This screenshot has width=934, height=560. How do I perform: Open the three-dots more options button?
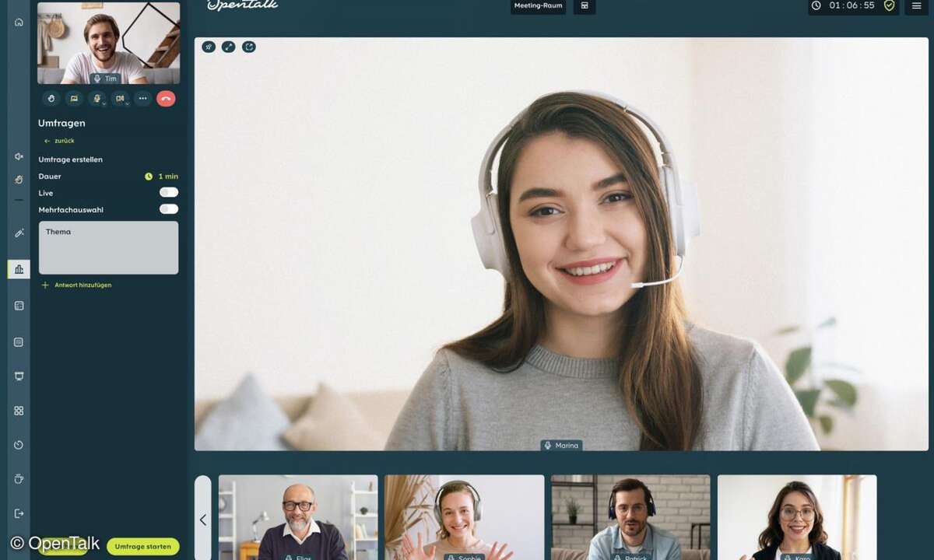point(142,99)
